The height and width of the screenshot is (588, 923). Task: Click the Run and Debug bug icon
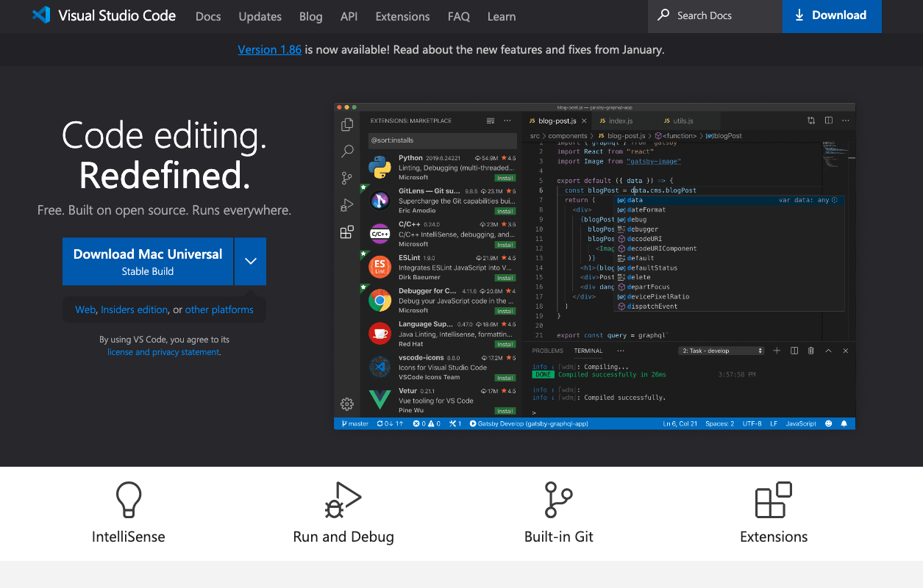[343, 501]
